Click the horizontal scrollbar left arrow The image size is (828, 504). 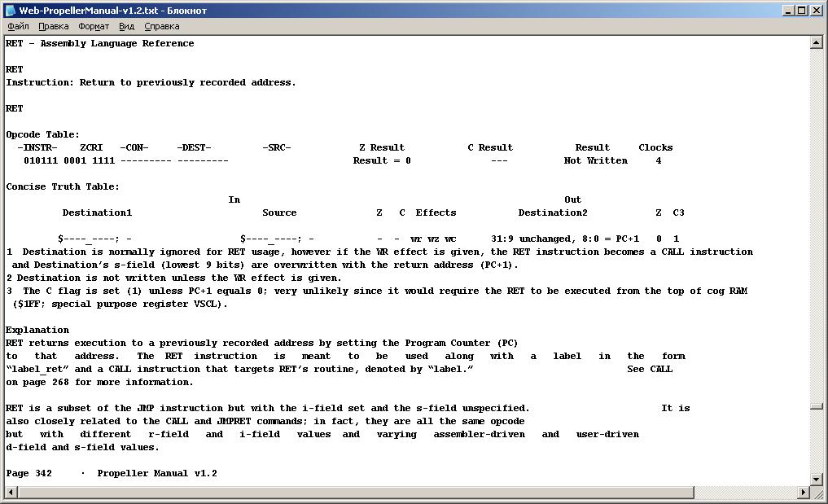tap(11, 493)
